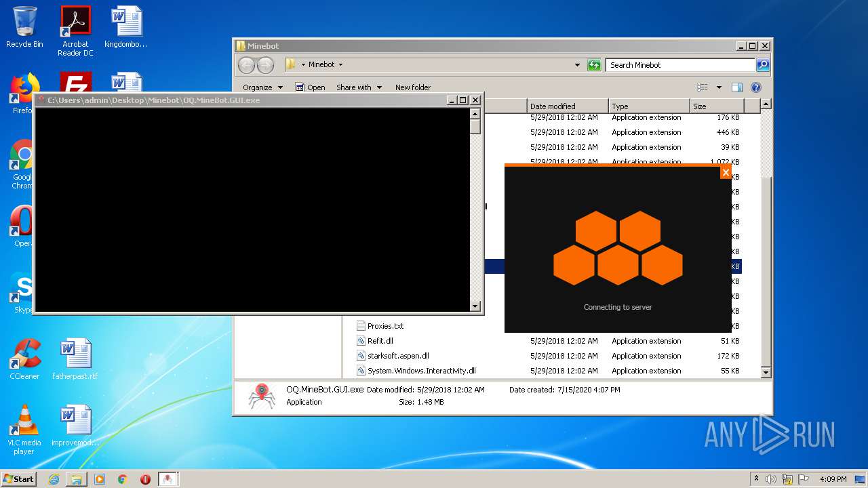Image resolution: width=868 pixels, height=488 pixels.
Task: Click the 4:09 PM clock
Action: (833, 479)
